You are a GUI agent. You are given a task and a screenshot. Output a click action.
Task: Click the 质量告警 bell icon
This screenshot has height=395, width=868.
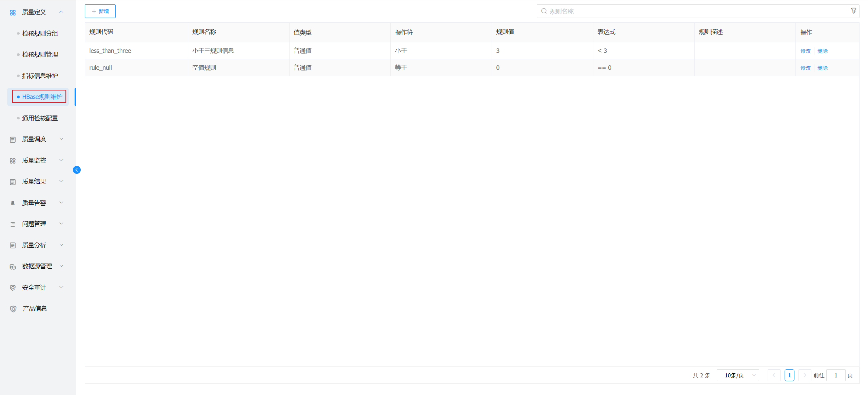[13, 203]
